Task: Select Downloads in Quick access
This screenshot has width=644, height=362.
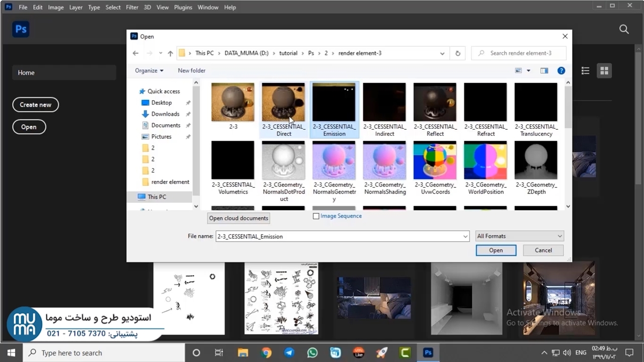Action: point(165,114)
